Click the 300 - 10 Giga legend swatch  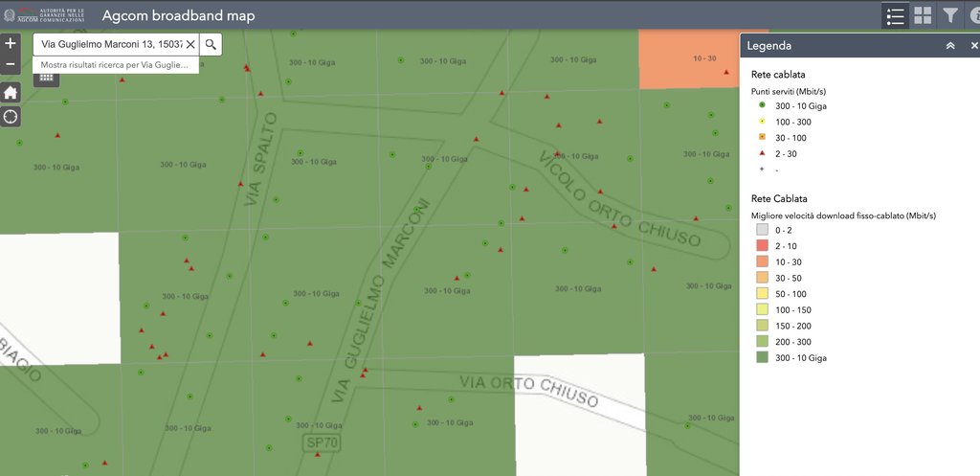point(762,357)
